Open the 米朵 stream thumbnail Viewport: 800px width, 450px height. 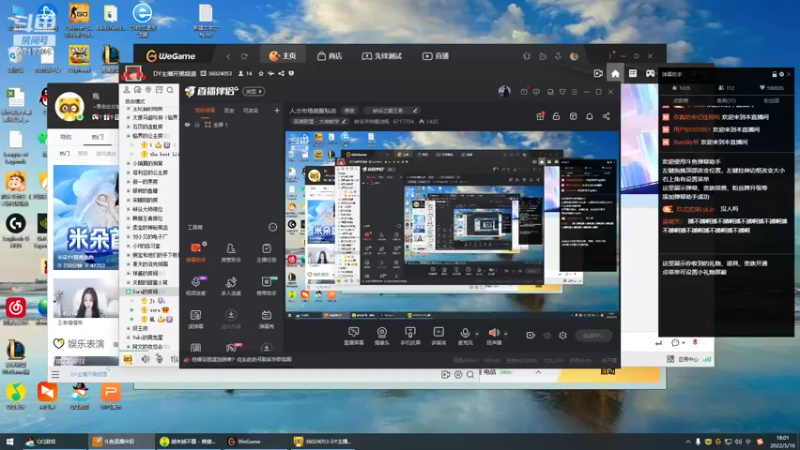(86, 217)
